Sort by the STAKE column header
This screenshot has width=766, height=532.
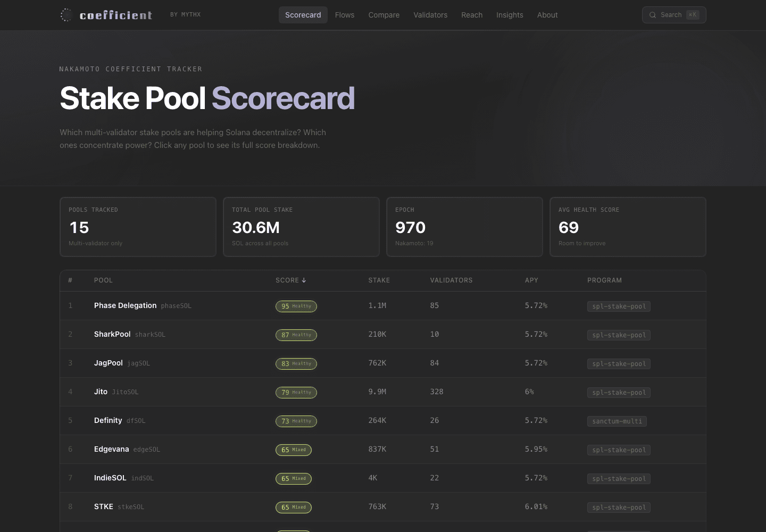click(x=379, y=280)
